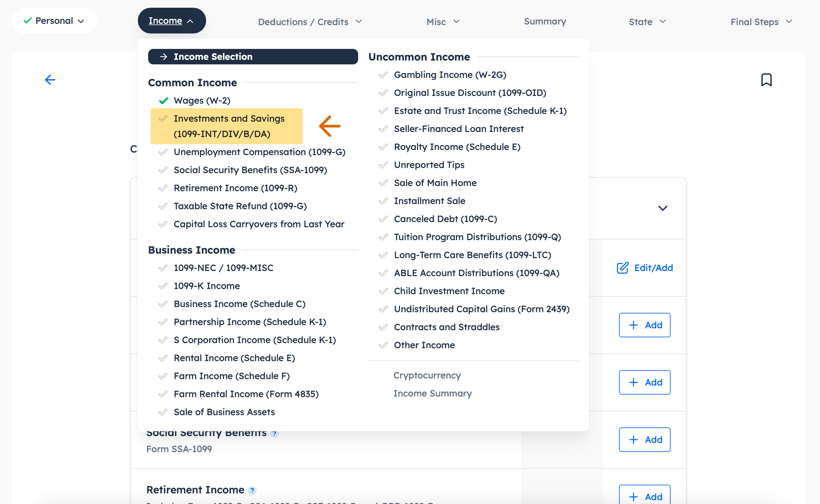
Task: Click the blue back arrow icon
Action: click(x=50, y=80)
